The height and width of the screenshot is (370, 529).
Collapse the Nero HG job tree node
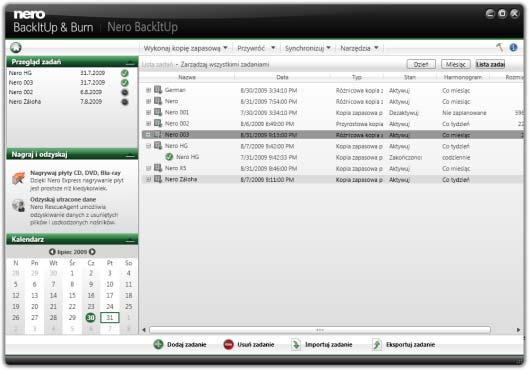pyautogui.click(x=148, y=146)
